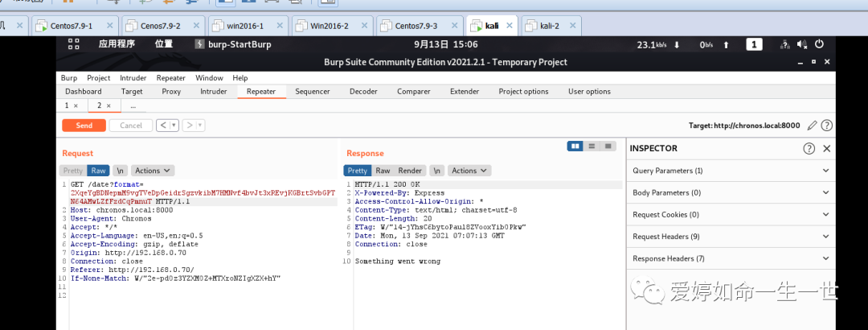Select Repeater request tab 1
The image size is (868, 330).
click(67, 105)
